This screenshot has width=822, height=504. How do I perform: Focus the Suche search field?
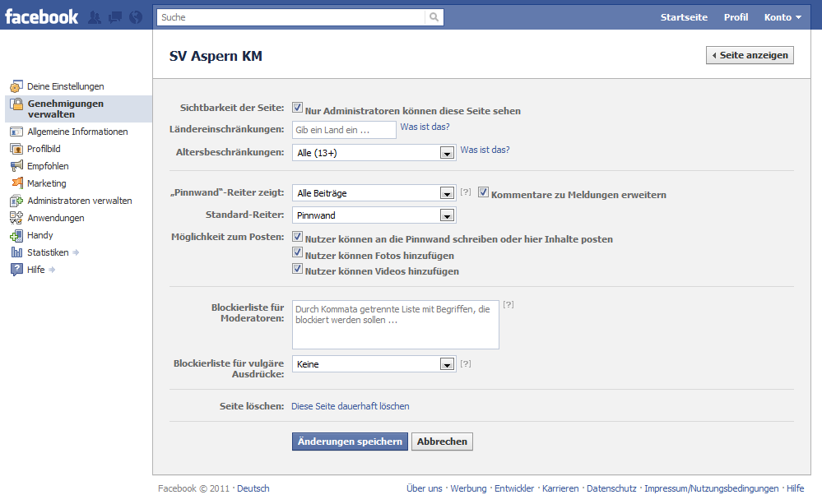click(x=291, y=17)
